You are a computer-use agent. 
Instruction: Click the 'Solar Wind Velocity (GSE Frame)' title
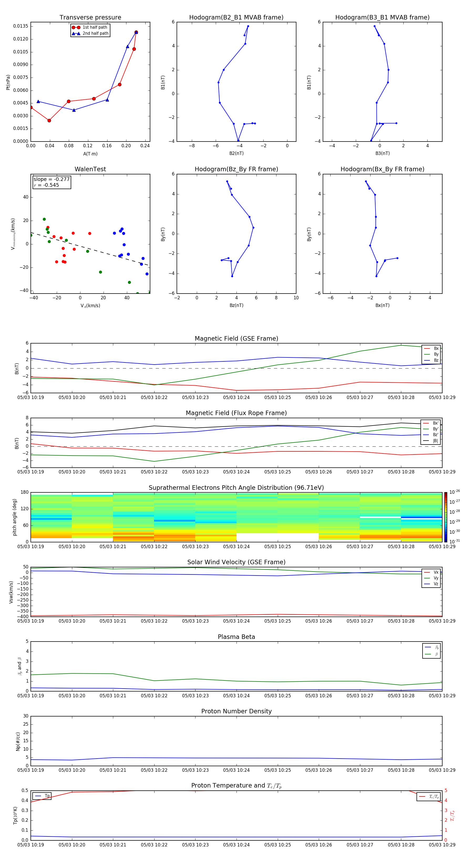pos(236,562)
